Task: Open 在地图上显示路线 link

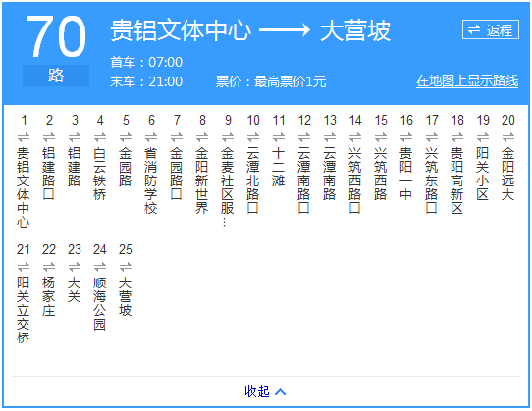Action: [467, 81]
